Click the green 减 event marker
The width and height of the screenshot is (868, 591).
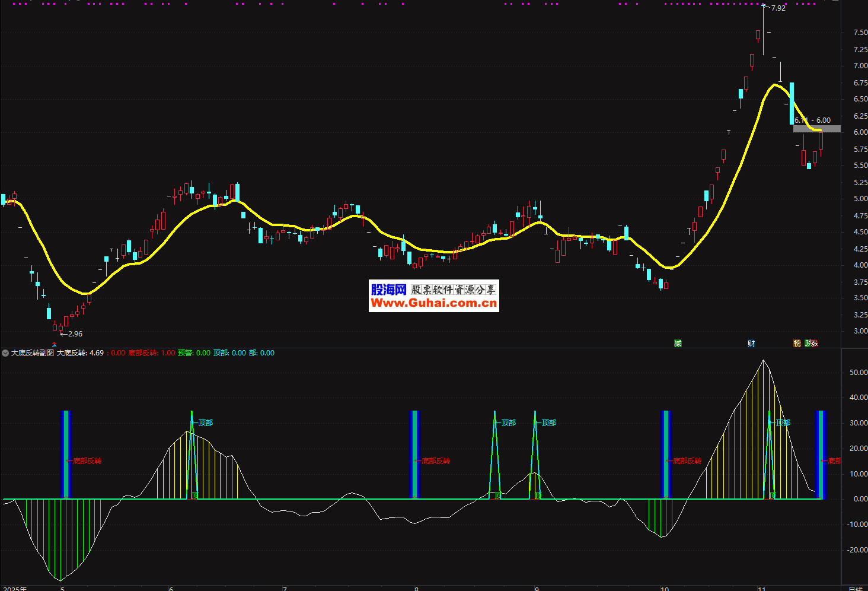coord(678,344)
